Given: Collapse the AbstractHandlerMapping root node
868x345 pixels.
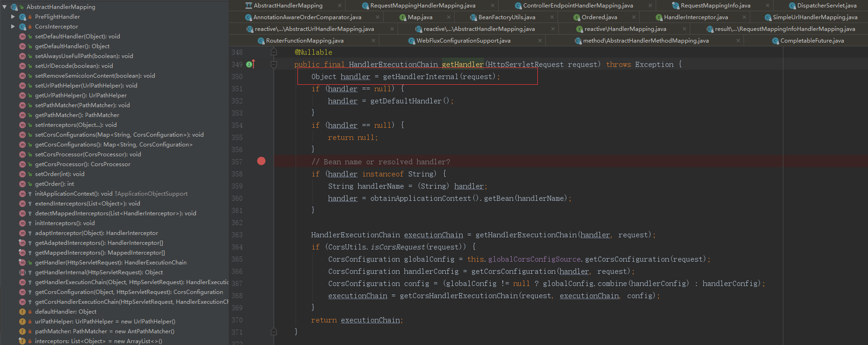Looking at the screenshot, I should (x=5, y=7).
